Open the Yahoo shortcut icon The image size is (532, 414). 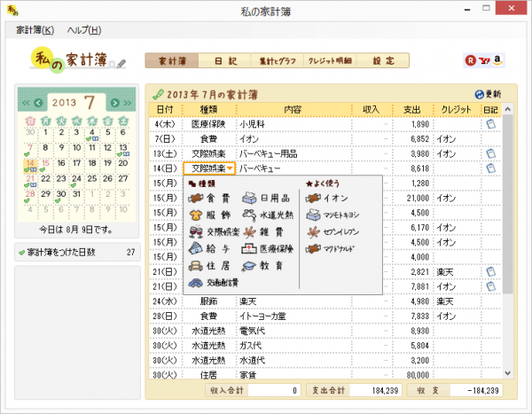pyautogui.click(x=484, y=61)
